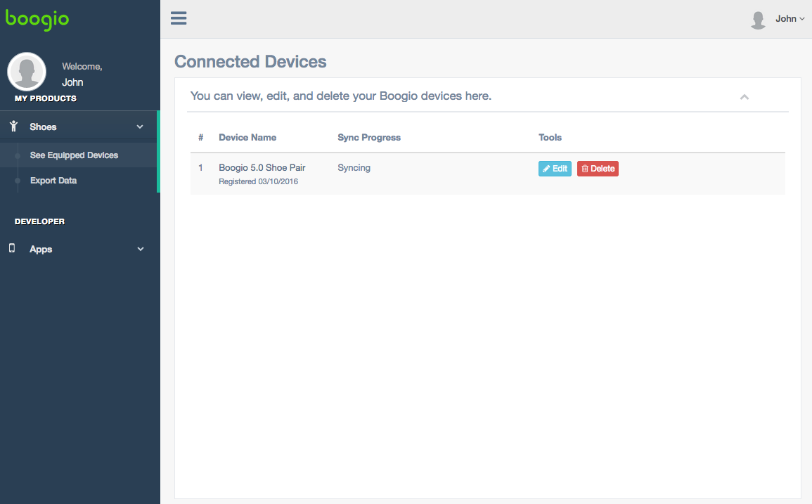This screenshot has width=812, height=504.
Task: Open the John user dropdown menu
Action: (790, 19)
